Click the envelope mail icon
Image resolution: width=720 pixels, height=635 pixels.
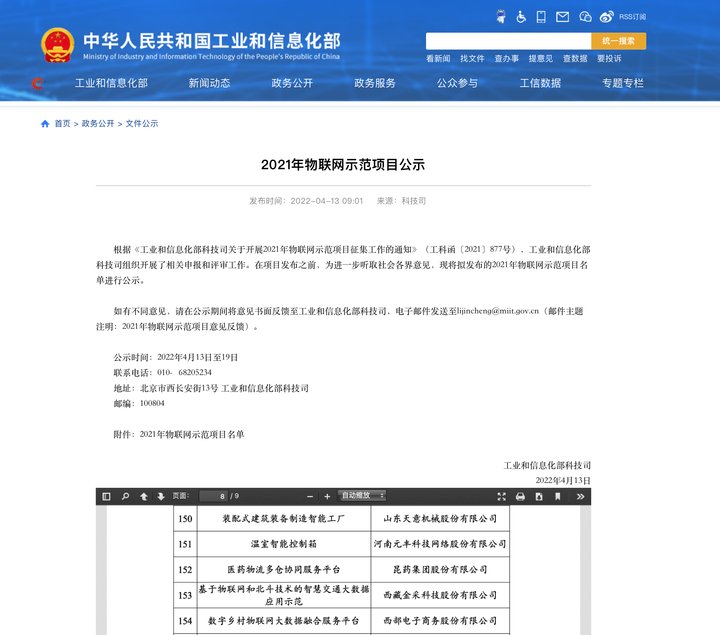(562, 17)
